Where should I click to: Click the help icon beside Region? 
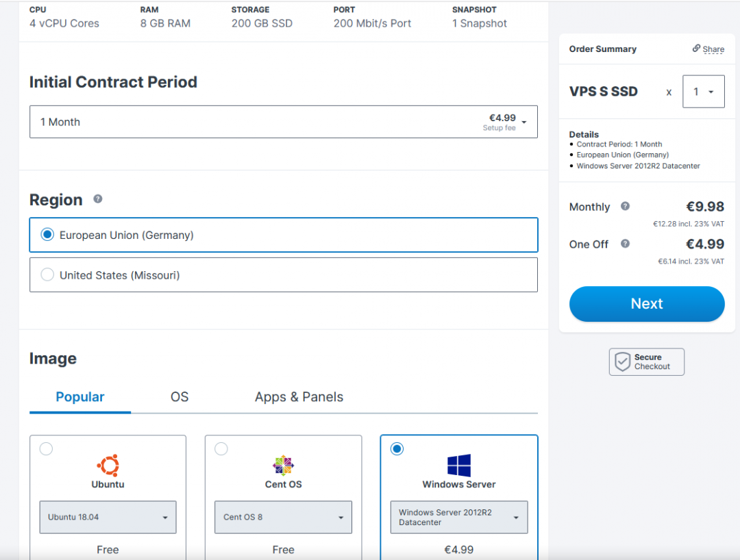click(x=98, y=199)
